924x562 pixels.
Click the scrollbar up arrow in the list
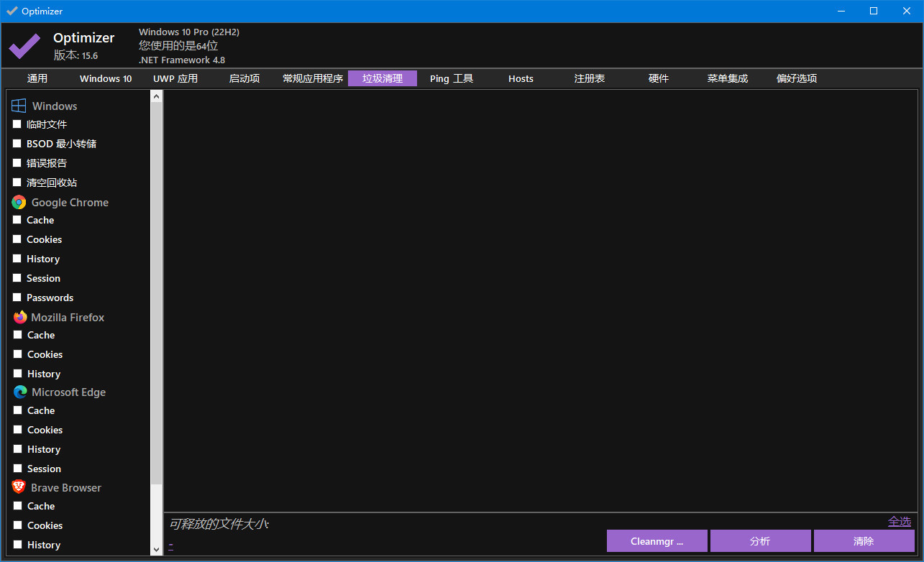(x=157, y=96)
